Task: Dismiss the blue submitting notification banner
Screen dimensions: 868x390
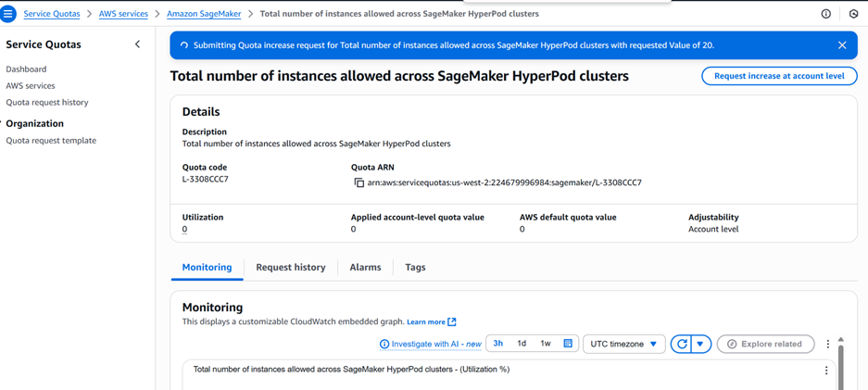Action: point(842,45)
